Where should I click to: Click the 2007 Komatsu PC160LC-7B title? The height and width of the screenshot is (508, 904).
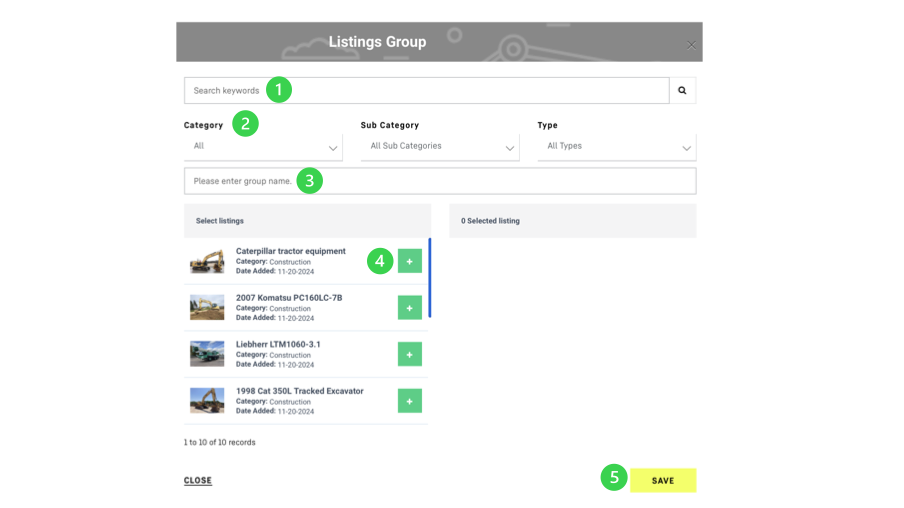coord(289,298)
